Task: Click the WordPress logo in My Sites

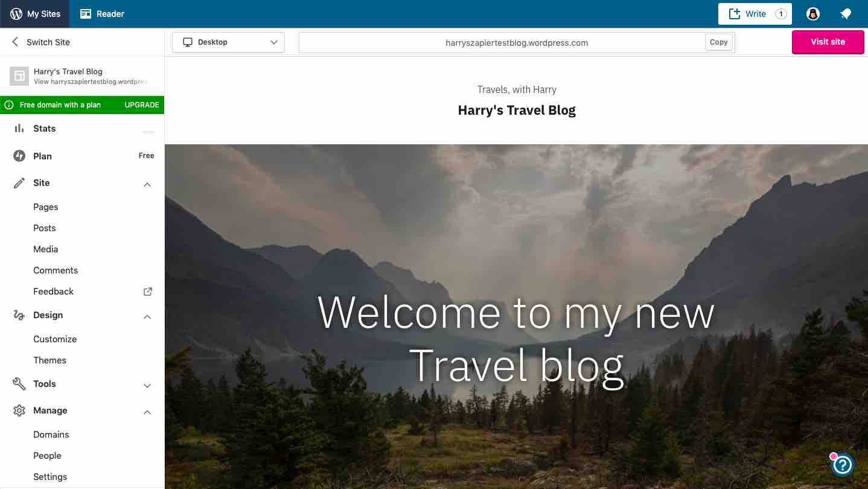Action: click(x=16, y=14)
